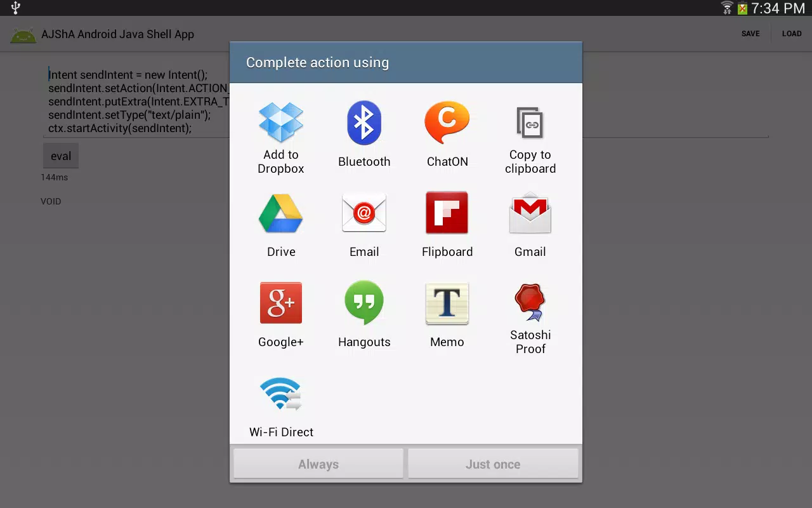Pick ChatON app icon
The width and height of the screenshot is (812, 508).
pyautogui.click(x=447, y=123)
